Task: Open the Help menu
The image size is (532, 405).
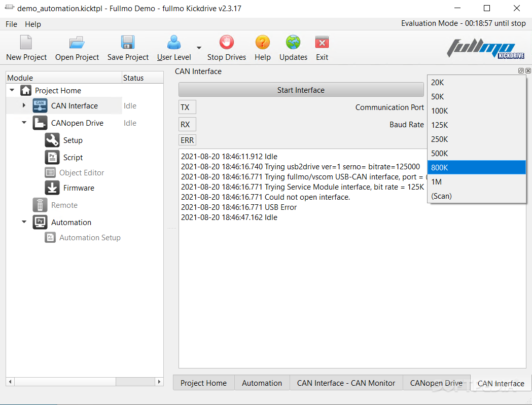Action: click(x=33, y=24)
